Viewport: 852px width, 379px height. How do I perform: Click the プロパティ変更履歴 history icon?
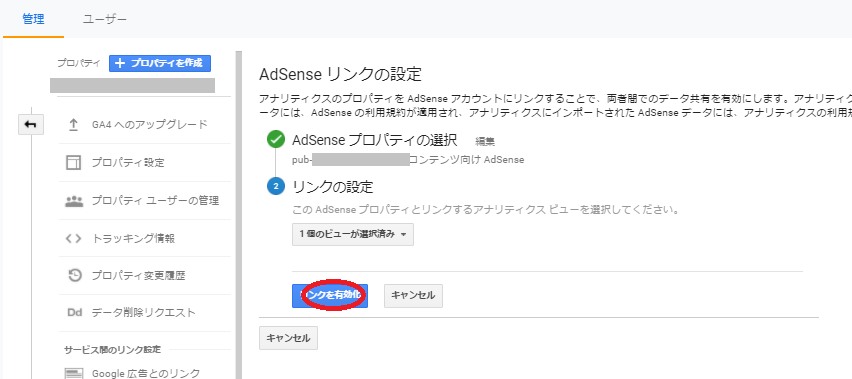(74, 275)
